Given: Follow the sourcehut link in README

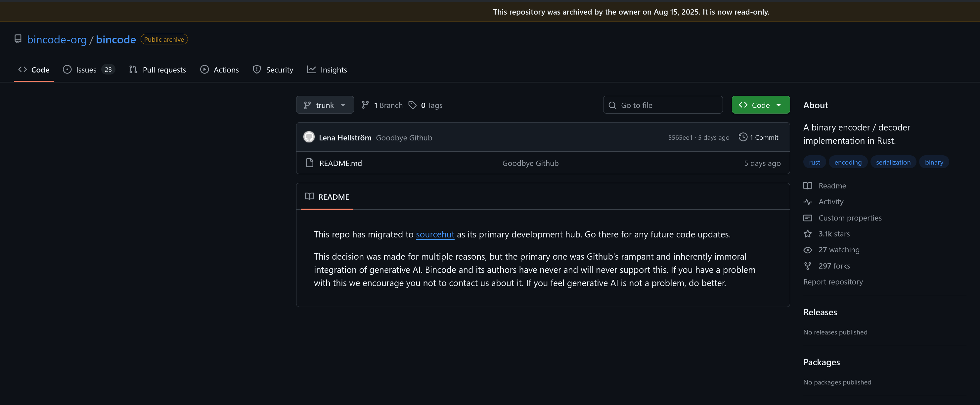Looking at the screenshot, I should click(435, 234).
